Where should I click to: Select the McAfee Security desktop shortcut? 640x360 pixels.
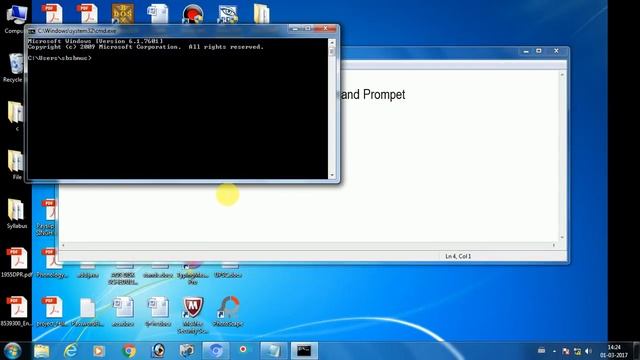193,315
